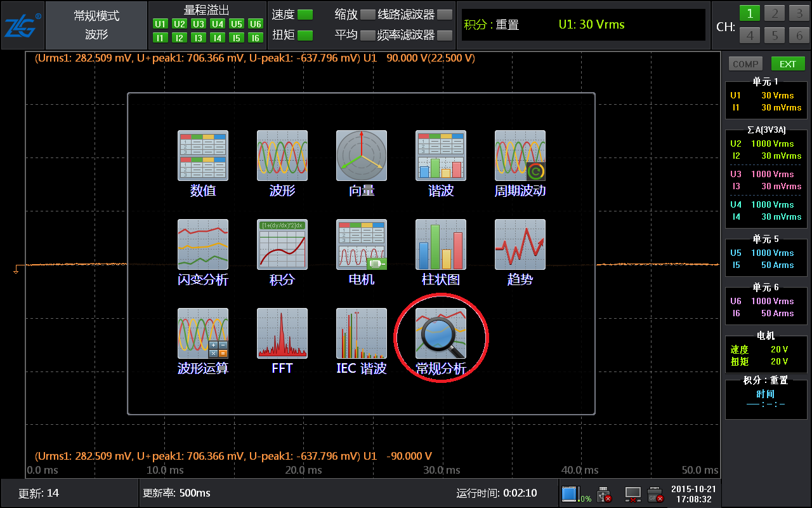Click the memory usage 0% status icon
This screenshot has width=812, height=508.
point(577,493)
